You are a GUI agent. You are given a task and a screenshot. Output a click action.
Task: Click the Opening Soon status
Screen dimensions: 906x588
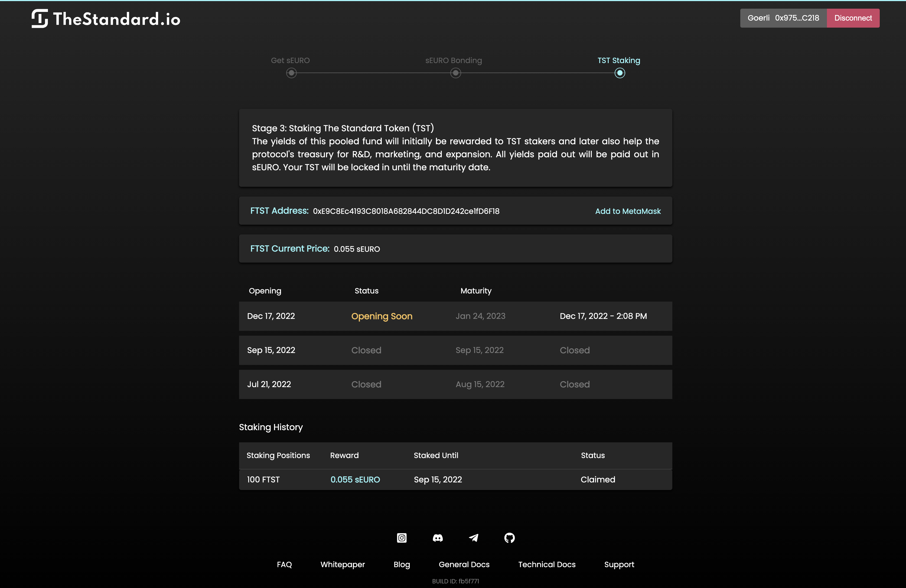[x=382, y=316]
